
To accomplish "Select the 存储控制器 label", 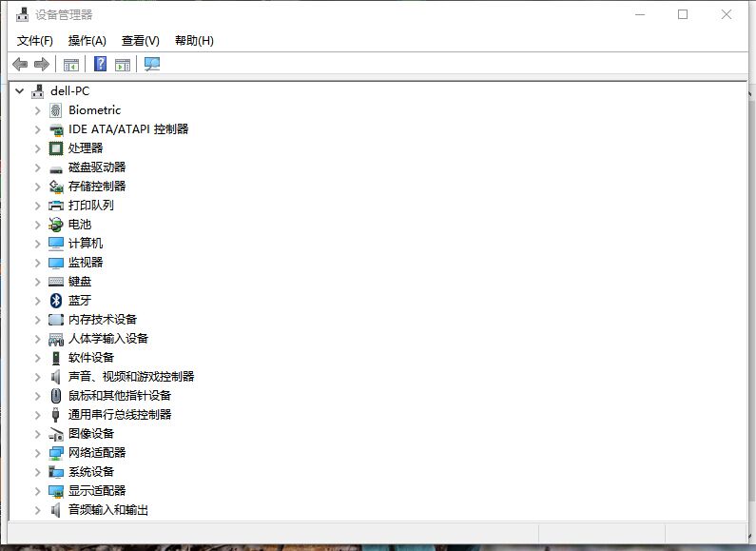I will coord(97,187).
